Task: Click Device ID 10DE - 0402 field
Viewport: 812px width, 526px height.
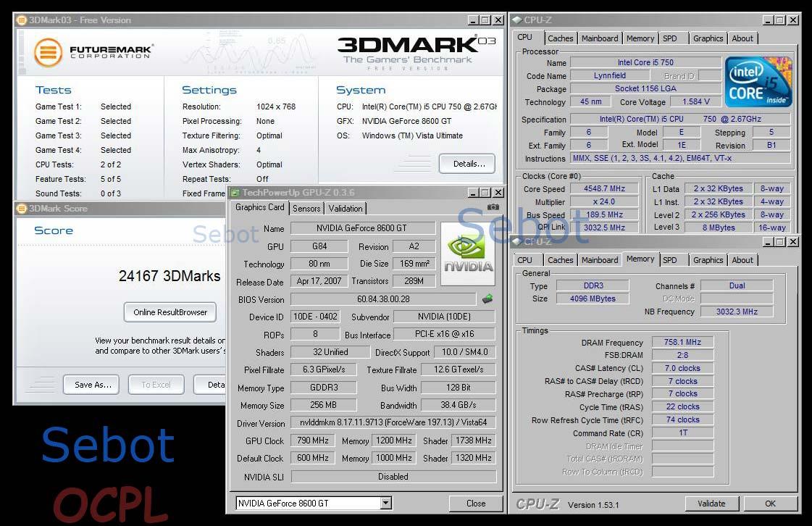Action: pyautogui.click(x=315, y=317)
